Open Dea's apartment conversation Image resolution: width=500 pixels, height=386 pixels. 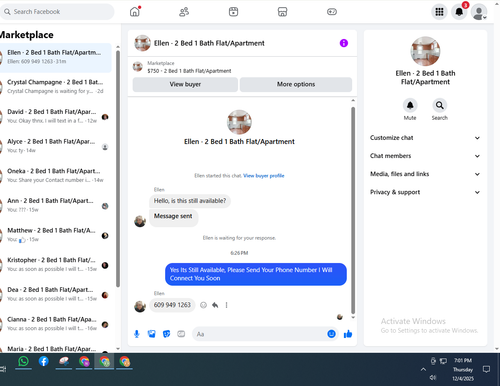55,294
